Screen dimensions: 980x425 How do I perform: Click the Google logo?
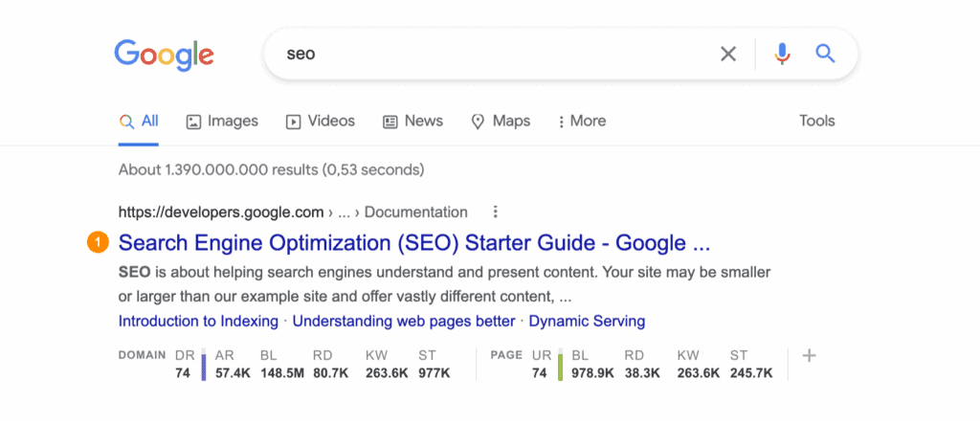click(x=164, y=55)
